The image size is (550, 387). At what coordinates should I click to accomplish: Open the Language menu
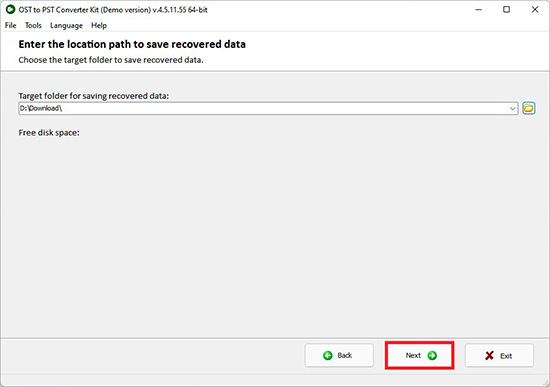[x=66, y=26]
